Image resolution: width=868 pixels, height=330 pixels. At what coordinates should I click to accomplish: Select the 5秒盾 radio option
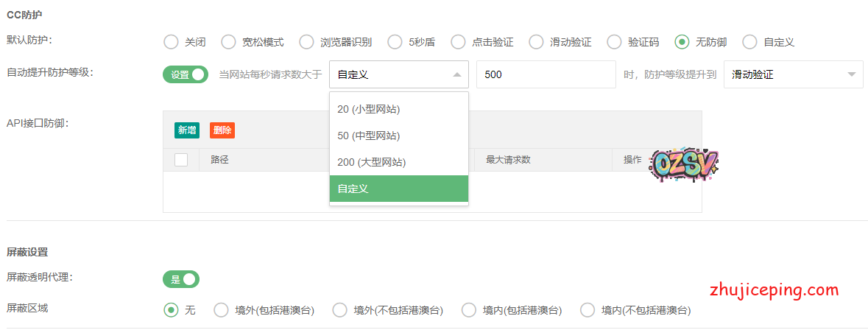[x=395, y=42]
